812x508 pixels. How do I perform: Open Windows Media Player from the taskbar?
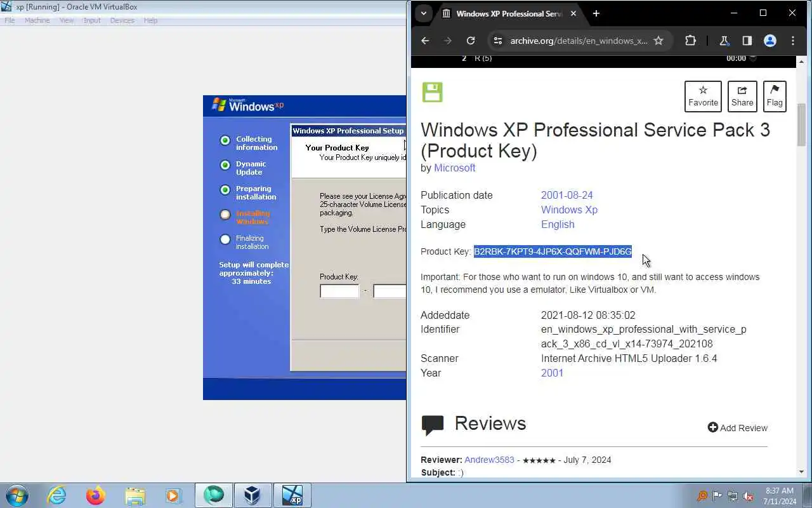[x=173, y=495]
